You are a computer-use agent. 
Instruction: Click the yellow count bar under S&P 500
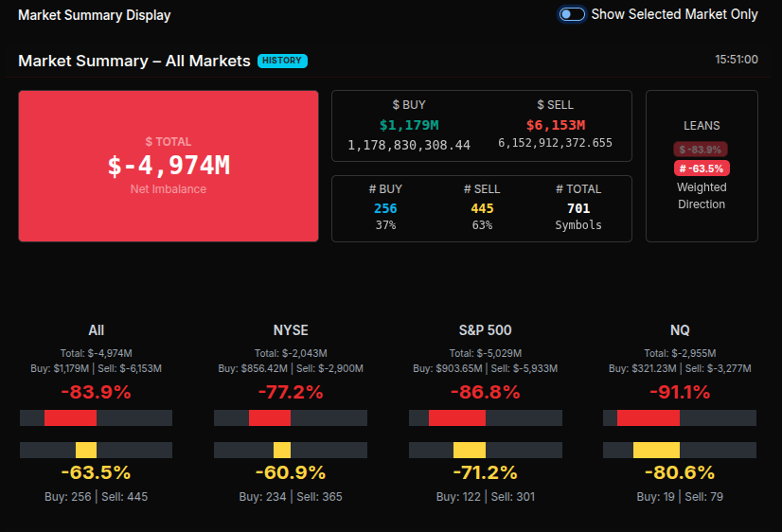(x=470, y=450)
